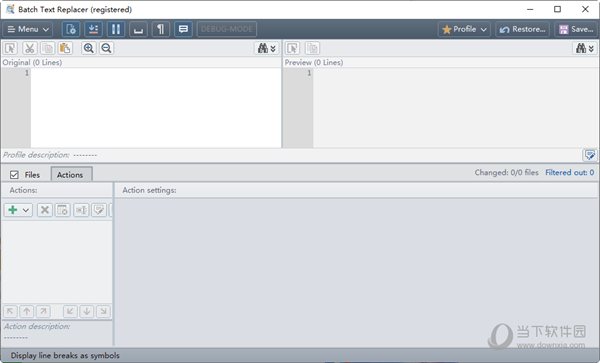The width and height of the screenshot is (600, 363).
Task: Toggle the file settings preview toolbar button
Action: click(71, 29)
